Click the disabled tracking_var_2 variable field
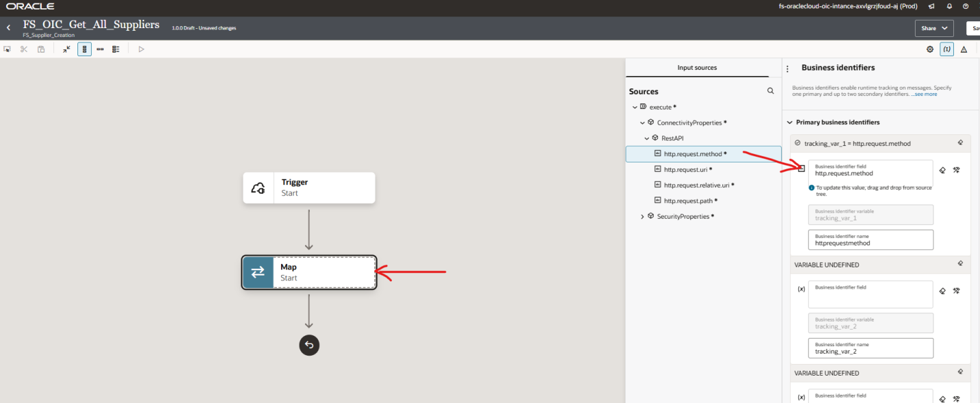Screen dimensions: 980x403 coord(870,323)
